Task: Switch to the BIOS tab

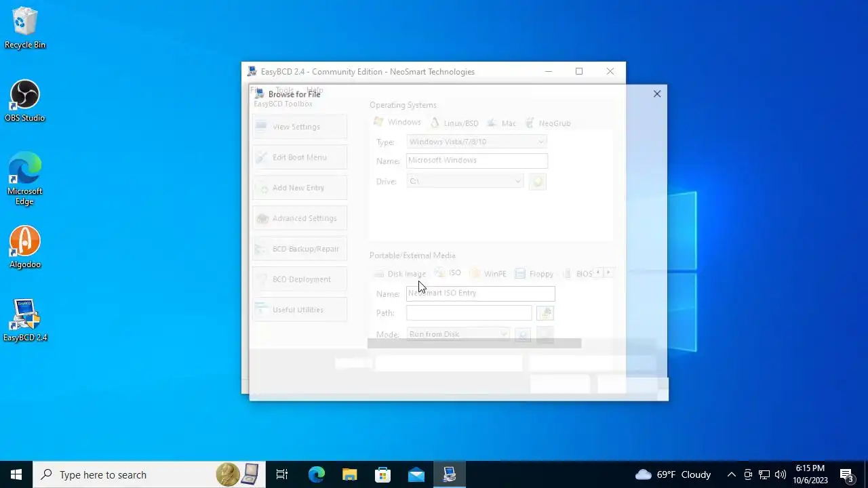Action: [x=577, y=274]
